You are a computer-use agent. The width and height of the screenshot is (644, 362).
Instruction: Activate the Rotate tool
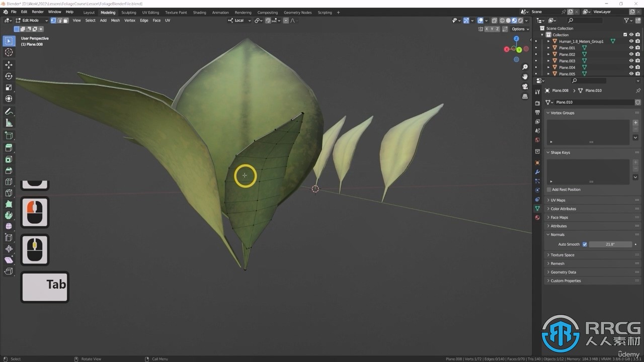pyautogui.click(x=9, y=76)
